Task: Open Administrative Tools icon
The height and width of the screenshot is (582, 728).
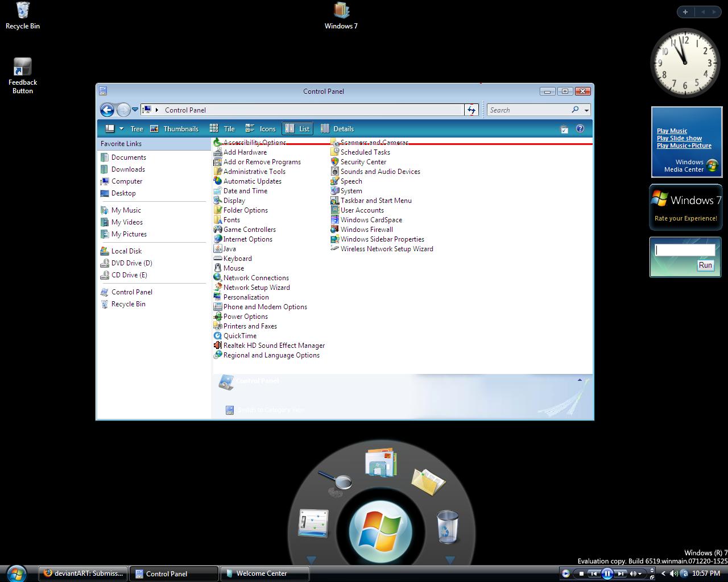Action: 218,172
